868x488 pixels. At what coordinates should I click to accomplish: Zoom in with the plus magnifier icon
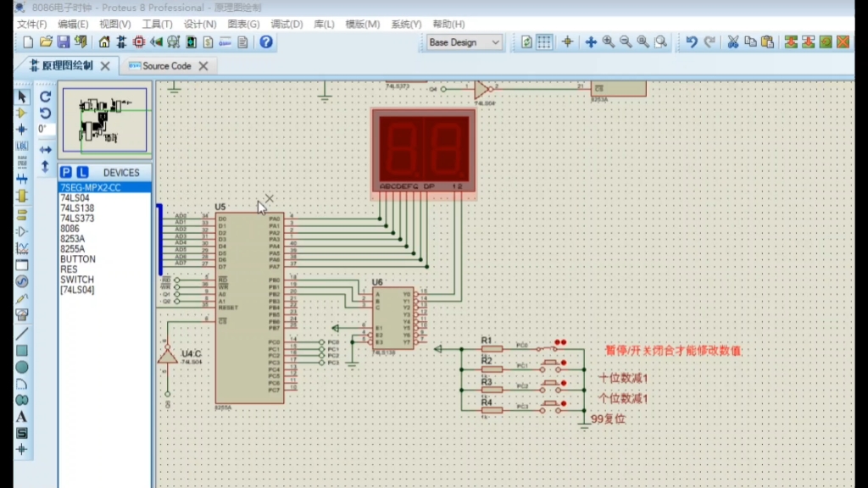pos(609,42)
